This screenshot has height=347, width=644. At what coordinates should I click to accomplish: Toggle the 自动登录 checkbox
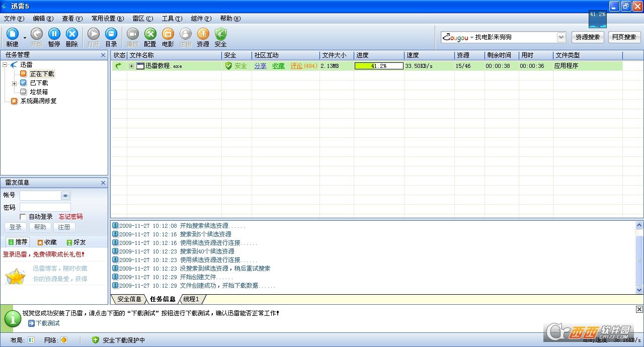click(23, 217)
